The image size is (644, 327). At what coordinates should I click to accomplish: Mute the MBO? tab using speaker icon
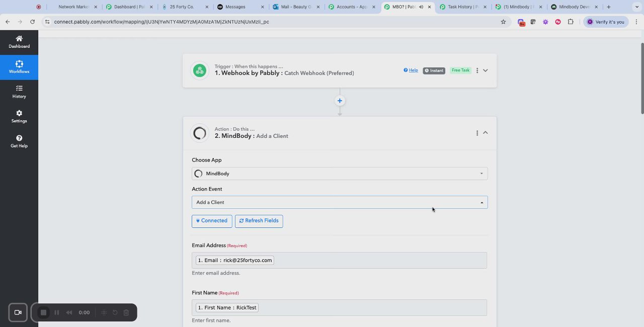[x=421, y=7]
